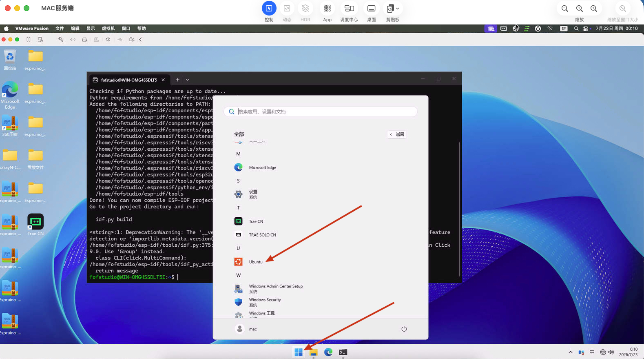
Task: Zoom out with the minus magnifier
Action: 565,9
